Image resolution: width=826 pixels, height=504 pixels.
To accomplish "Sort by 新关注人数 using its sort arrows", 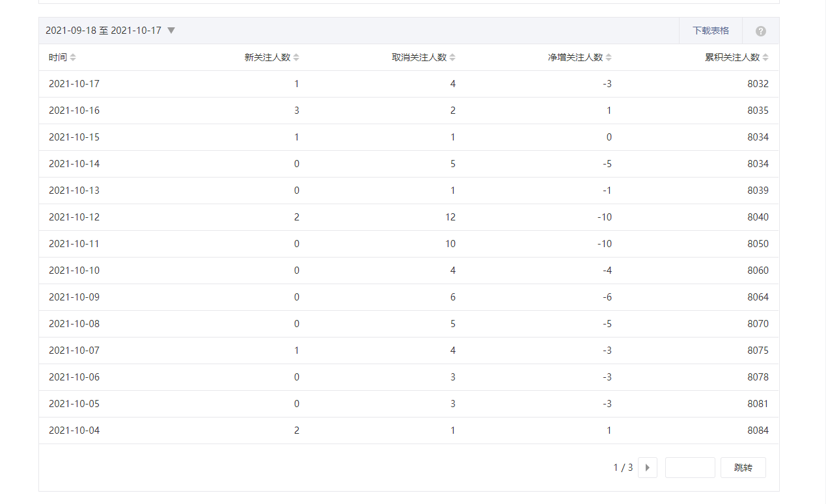I will click(x=296, y=57).
